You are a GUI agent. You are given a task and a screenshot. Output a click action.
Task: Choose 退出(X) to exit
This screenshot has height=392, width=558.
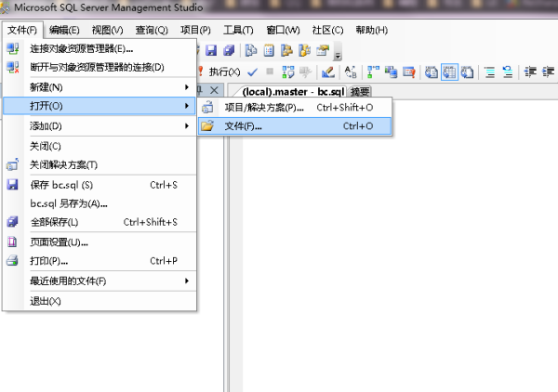100,301
